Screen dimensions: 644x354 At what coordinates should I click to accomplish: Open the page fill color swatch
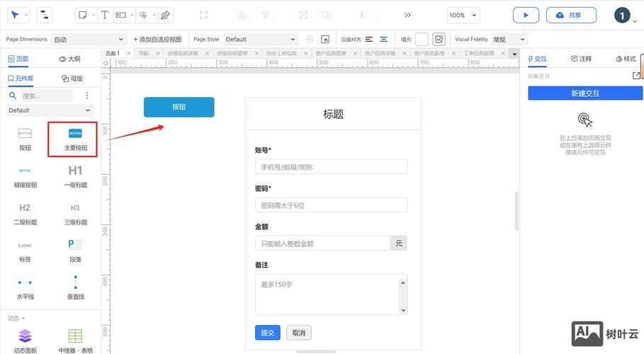pyautogui.click(x=422, y=40)
